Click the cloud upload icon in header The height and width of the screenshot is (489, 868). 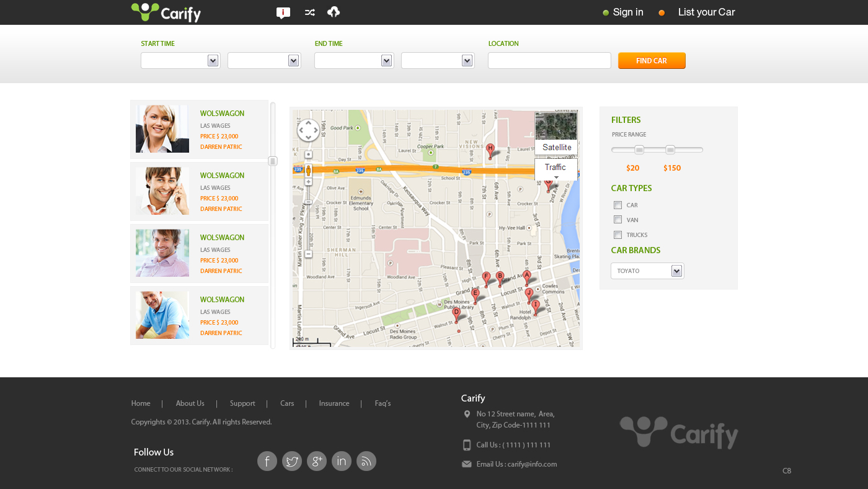point(334,12)
